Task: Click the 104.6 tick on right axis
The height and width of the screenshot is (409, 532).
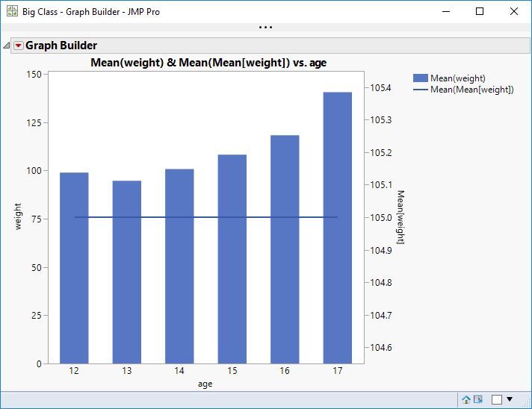Action: 380,347
